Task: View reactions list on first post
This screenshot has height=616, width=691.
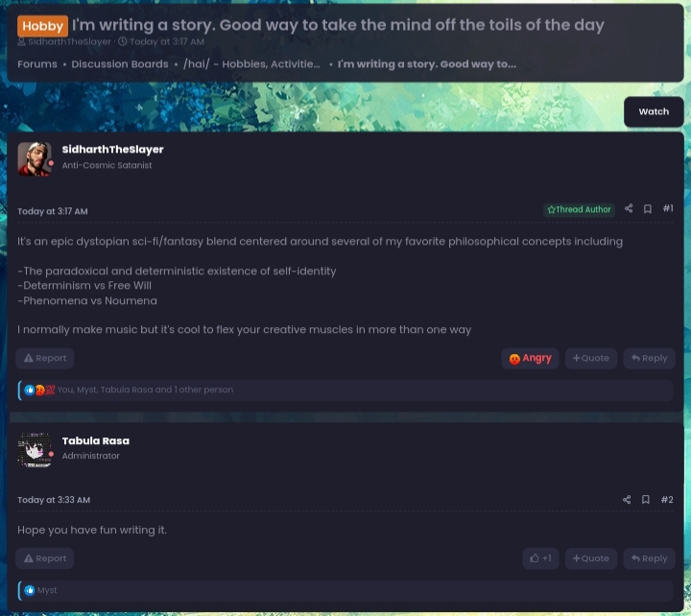Action: click(x=146, y=390)
